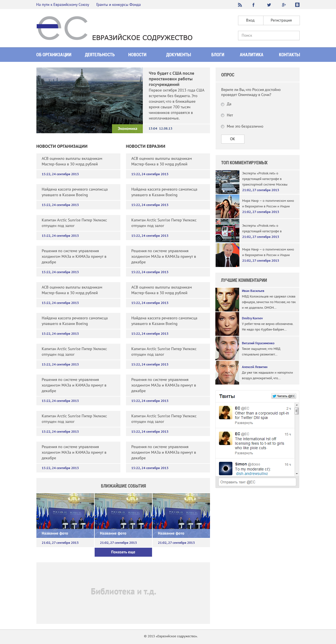Click 'Показать еще' to load more events
This screenshot has width=336, height=644.
coord(123,552)
